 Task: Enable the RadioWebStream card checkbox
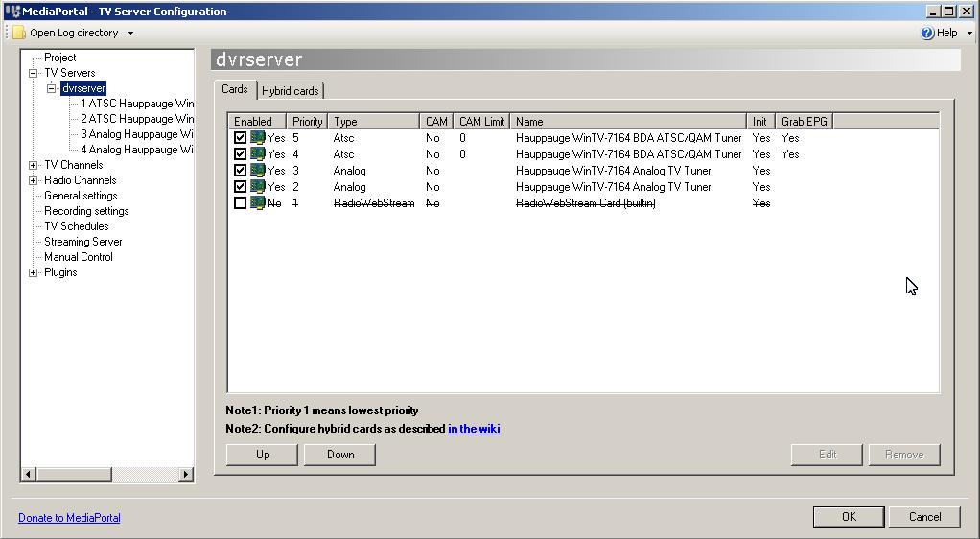tap(240, 203)
